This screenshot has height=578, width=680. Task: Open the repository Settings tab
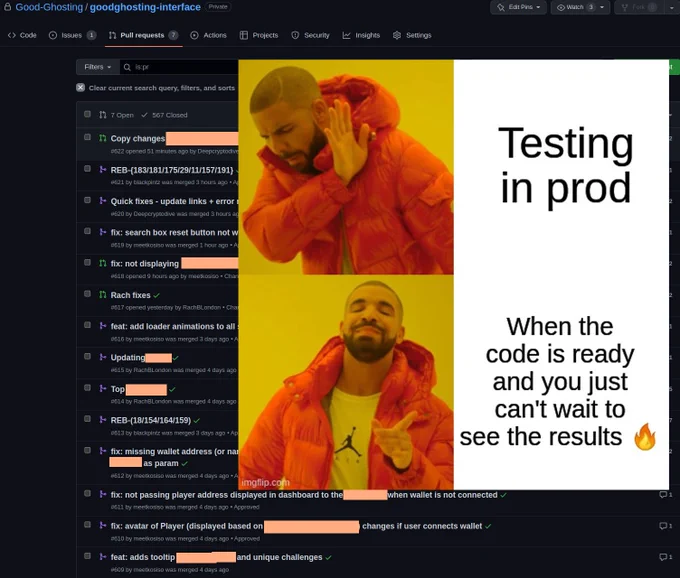(x=412, y=35)
